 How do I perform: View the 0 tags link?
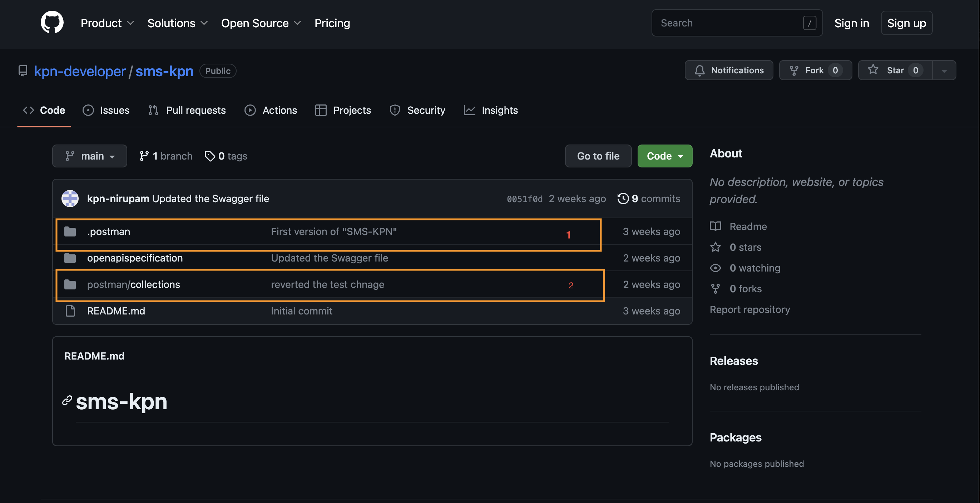click(226, 156)
